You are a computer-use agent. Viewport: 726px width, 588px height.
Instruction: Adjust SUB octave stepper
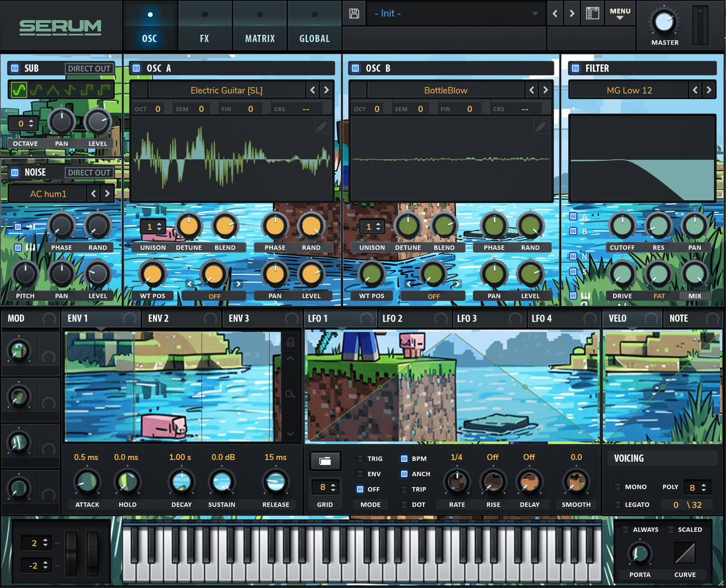(23, 123)
